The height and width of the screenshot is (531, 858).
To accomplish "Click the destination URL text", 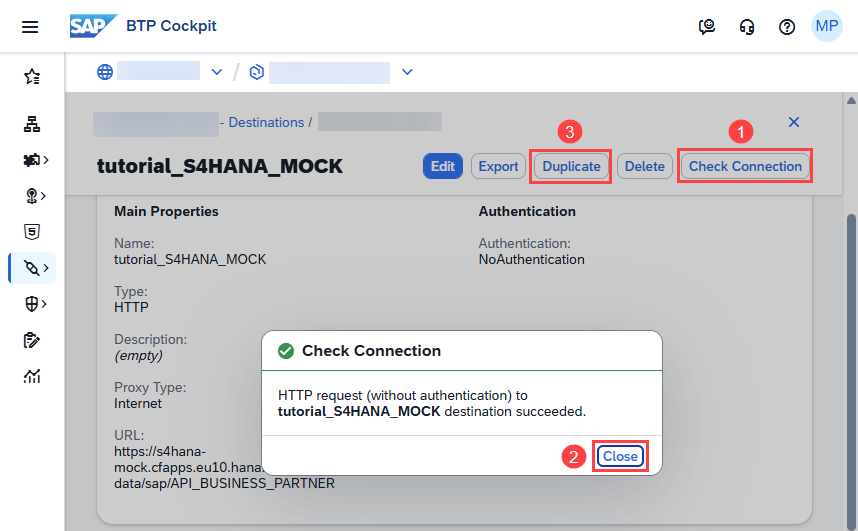I will click(x=224, y=467).
